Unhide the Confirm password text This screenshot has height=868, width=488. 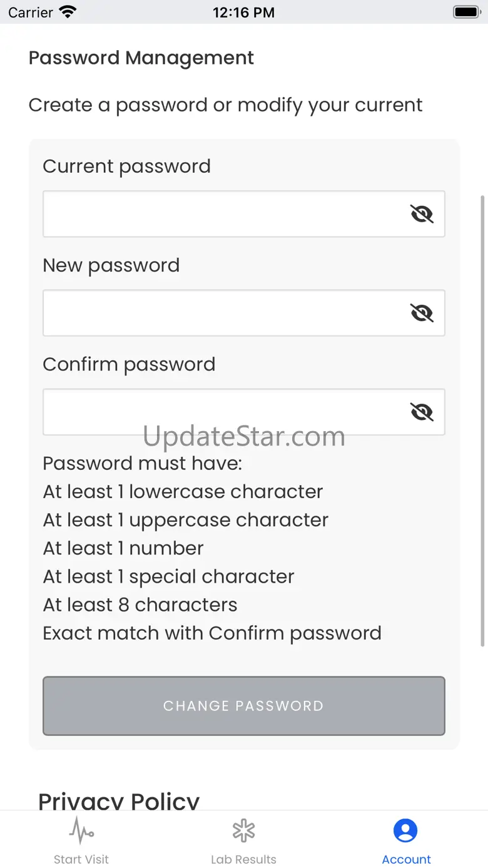click(x=422, y=412)
